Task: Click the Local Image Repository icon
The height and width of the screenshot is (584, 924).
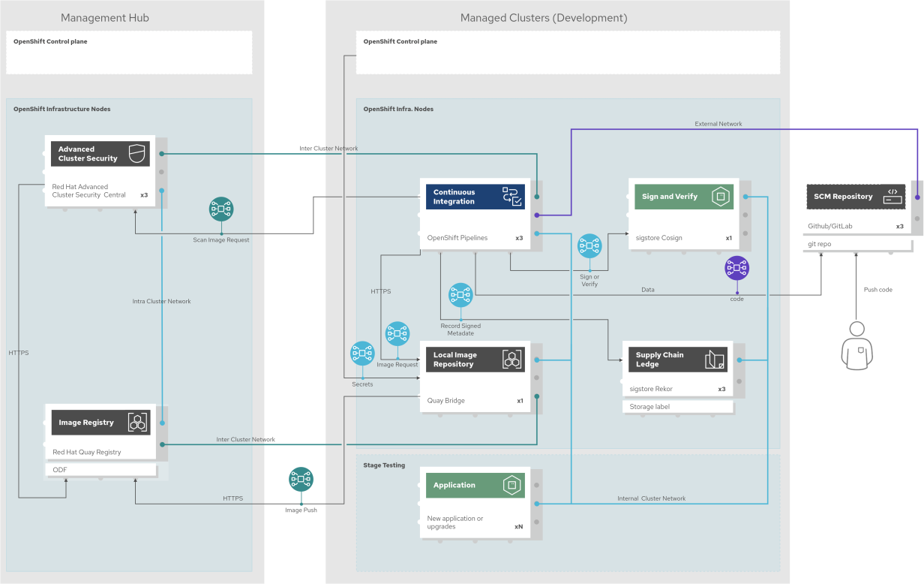Action: click(x=512, y=359)
